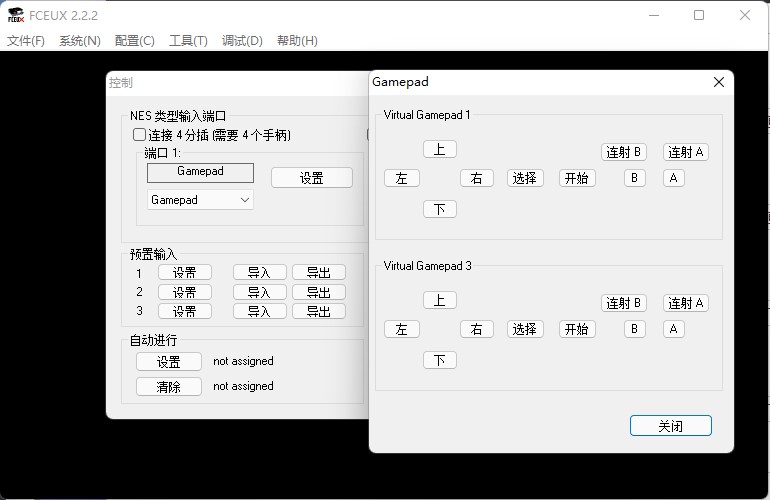Click 开始 button for Virtual Gamepad 1
770x500 pixels.
coord(577,178)
